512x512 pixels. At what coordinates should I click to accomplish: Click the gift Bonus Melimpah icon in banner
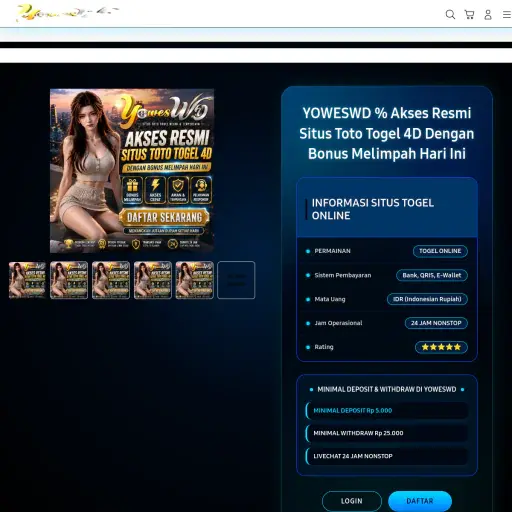click(x=132, y=190)
